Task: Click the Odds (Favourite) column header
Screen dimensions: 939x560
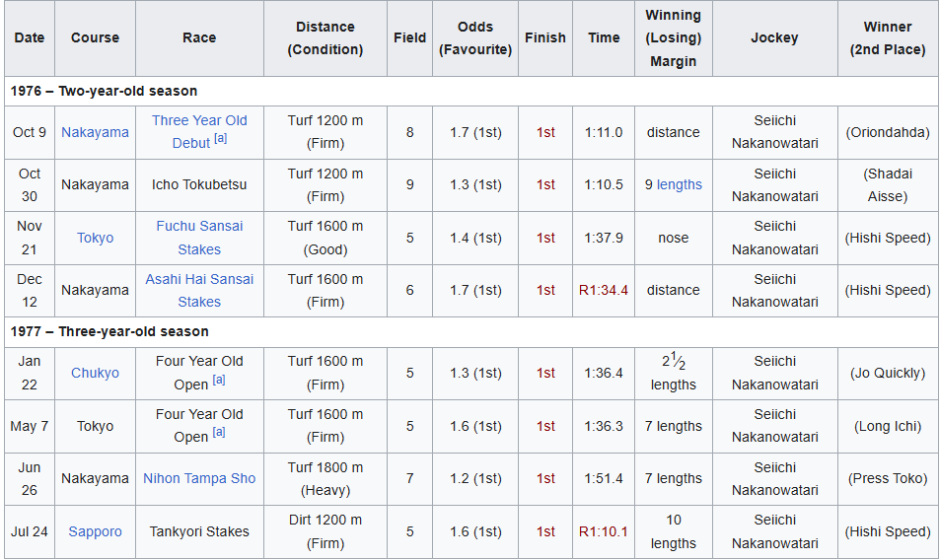Action: pyautogui.click(x=474, y=38)
